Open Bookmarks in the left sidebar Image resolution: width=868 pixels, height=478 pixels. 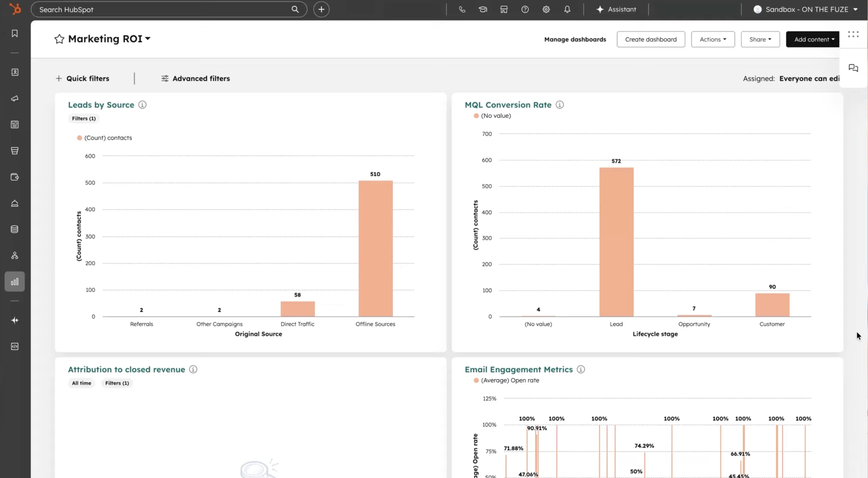click(x=14, y=33)
